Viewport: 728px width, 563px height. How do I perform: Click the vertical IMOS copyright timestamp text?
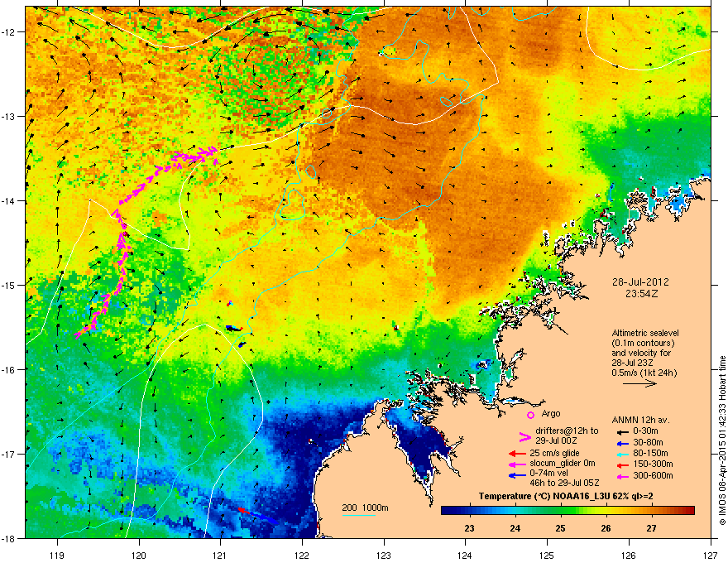(722, 440)
